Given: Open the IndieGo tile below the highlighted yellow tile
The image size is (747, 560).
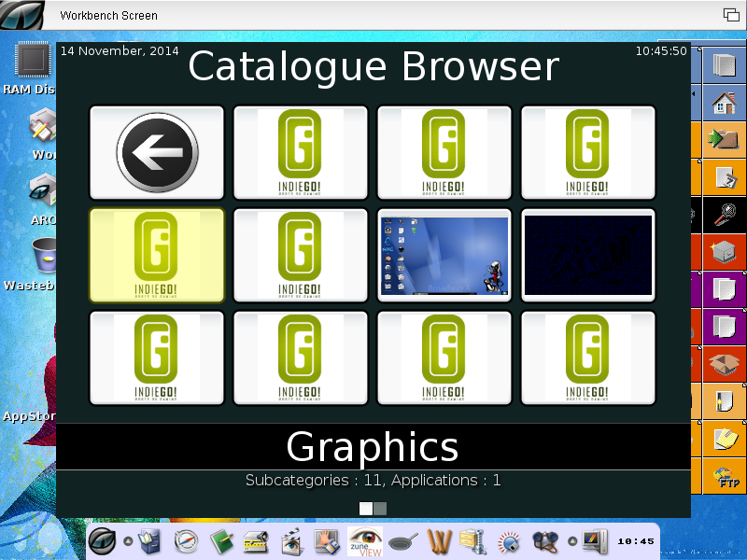Looking at the screenshot, I should [157, 358].
